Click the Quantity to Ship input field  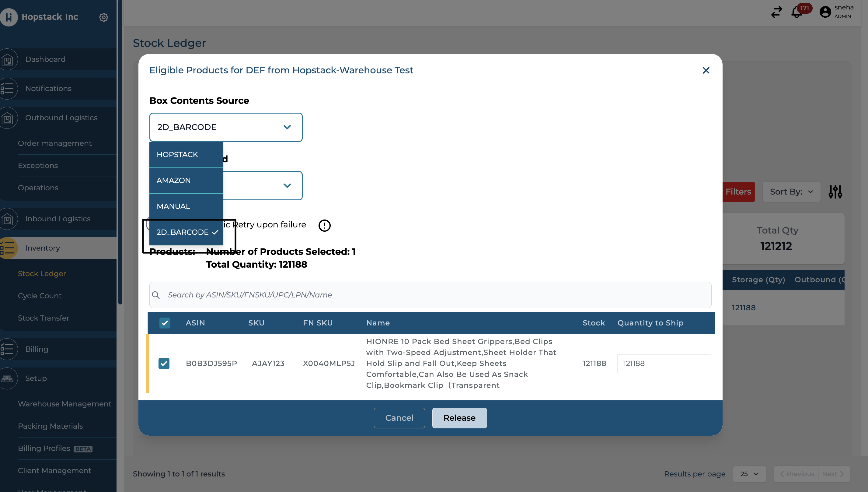click(x=664, y=364)
